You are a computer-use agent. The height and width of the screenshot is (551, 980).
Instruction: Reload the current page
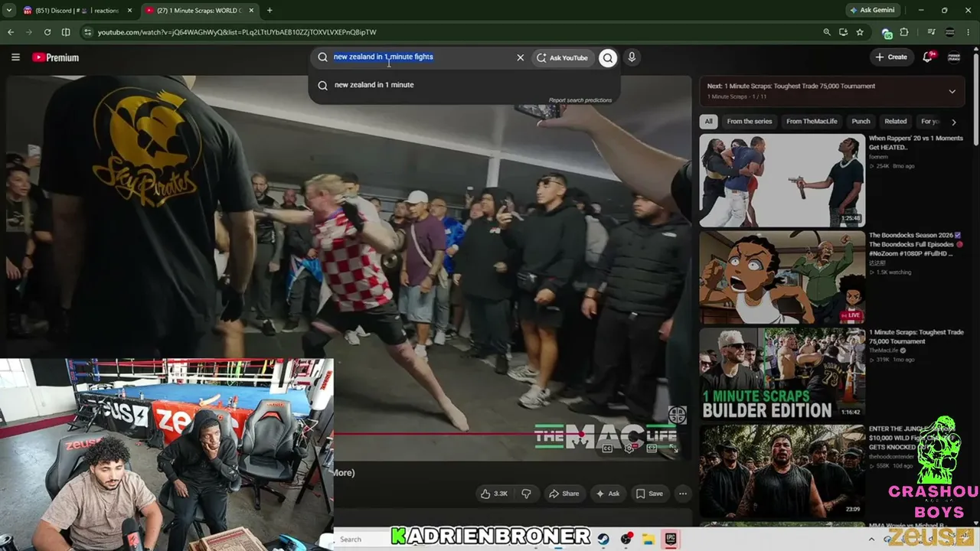(x=47, y=32)
